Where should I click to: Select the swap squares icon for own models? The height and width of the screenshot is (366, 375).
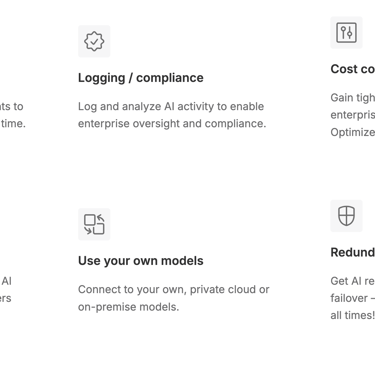94,224
